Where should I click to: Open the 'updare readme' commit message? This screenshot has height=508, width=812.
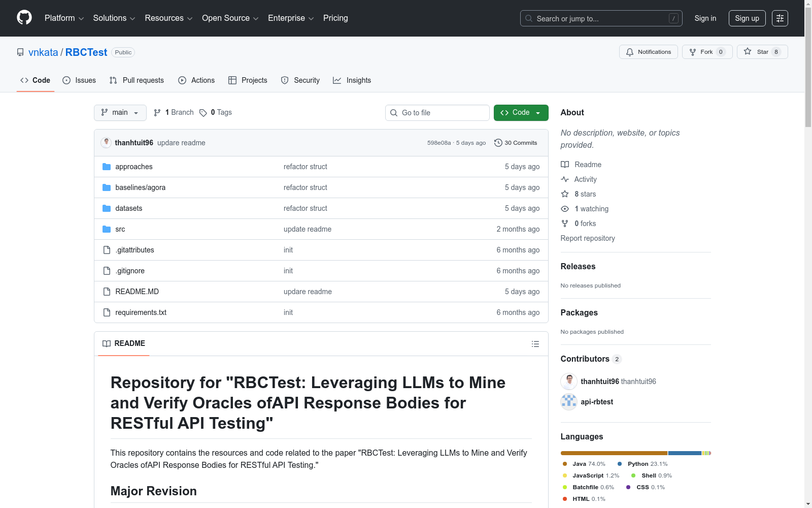coord(181,143)
